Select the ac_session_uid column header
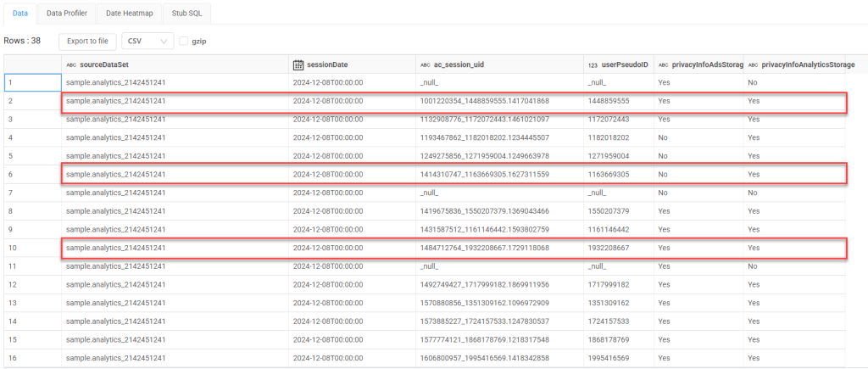 click(499, 64)
